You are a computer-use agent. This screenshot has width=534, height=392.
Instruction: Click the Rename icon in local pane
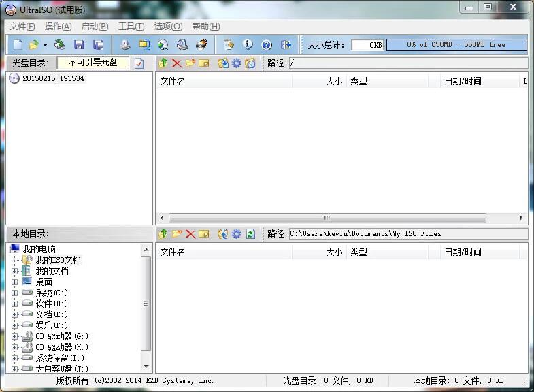(x=204, y=234)
